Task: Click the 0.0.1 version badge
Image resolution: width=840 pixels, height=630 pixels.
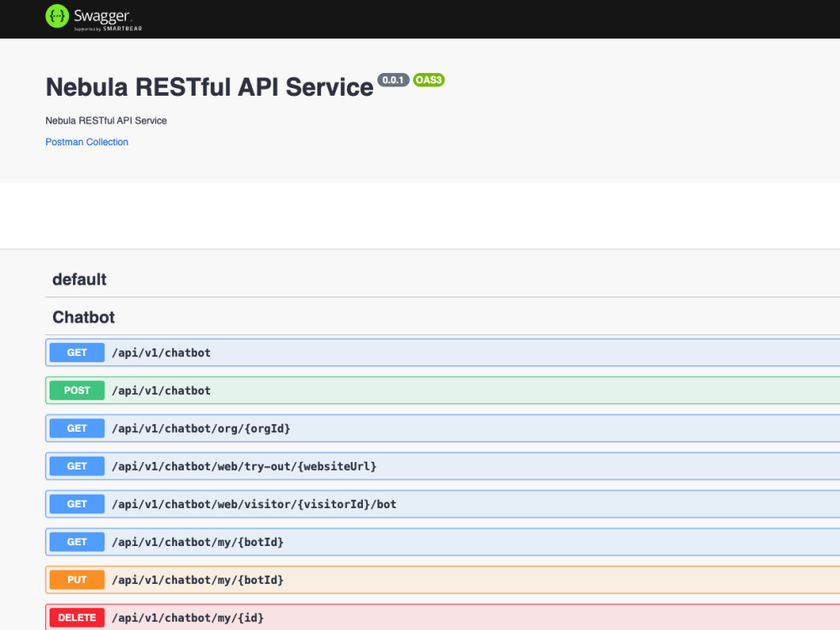Action: click(x=393, y=80)
